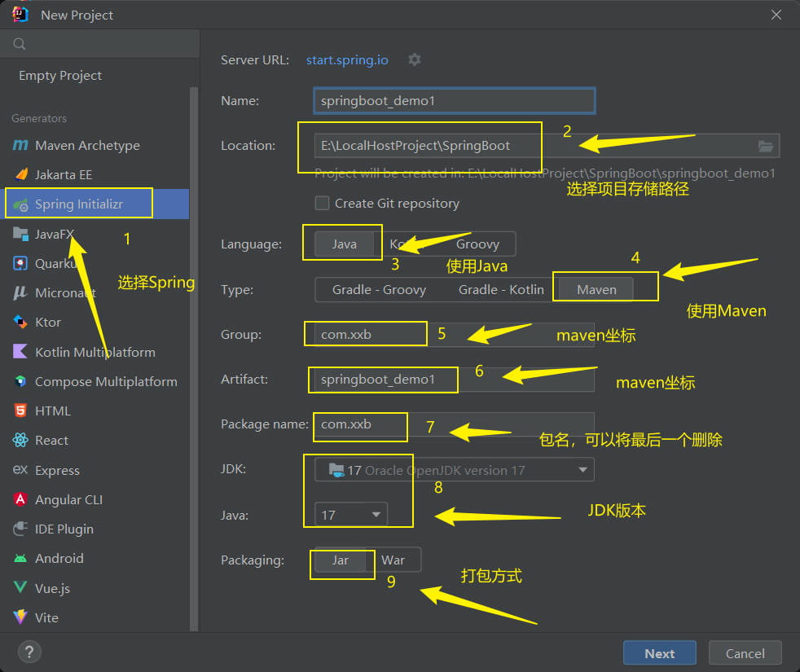
Task: Click the search magnifier icon
Action: (x=20, y=44)
